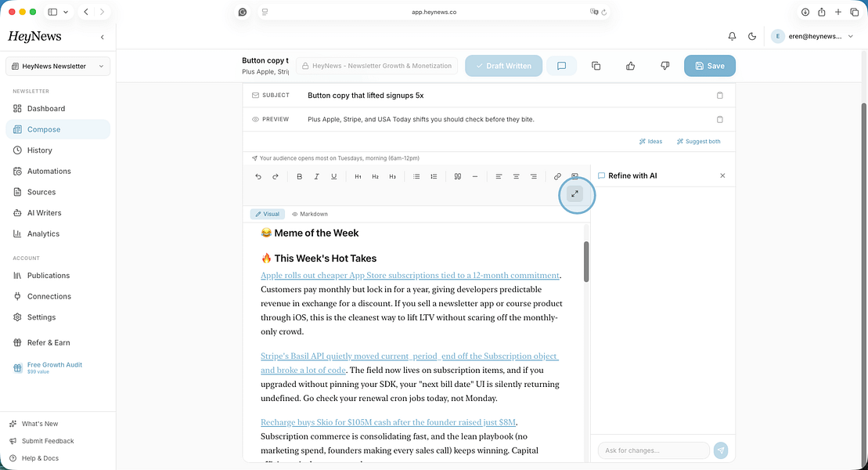The width and height of the screenshot is (868, 470).
Task: Click Suggest both button
Action: pos(699,141)
